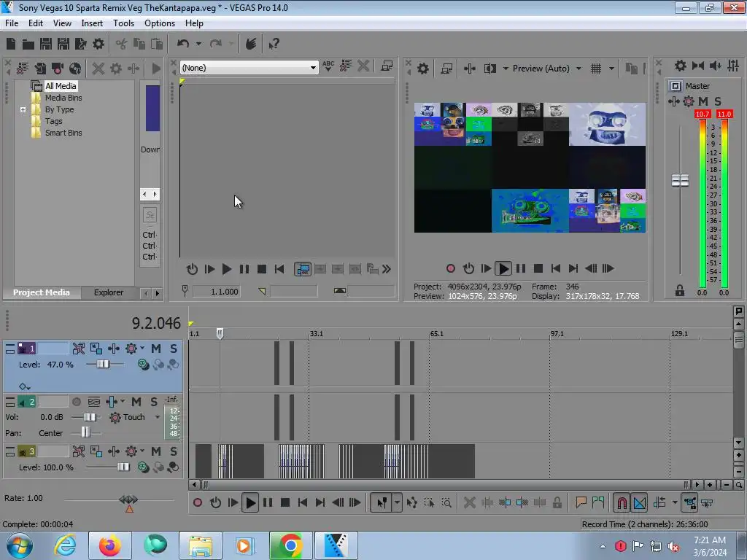Open edit tool selector dropdown arrow

[x=398, y=502]
